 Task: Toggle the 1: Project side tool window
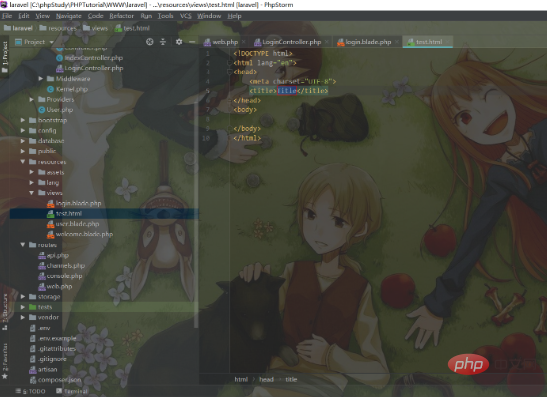coord(5,57)
